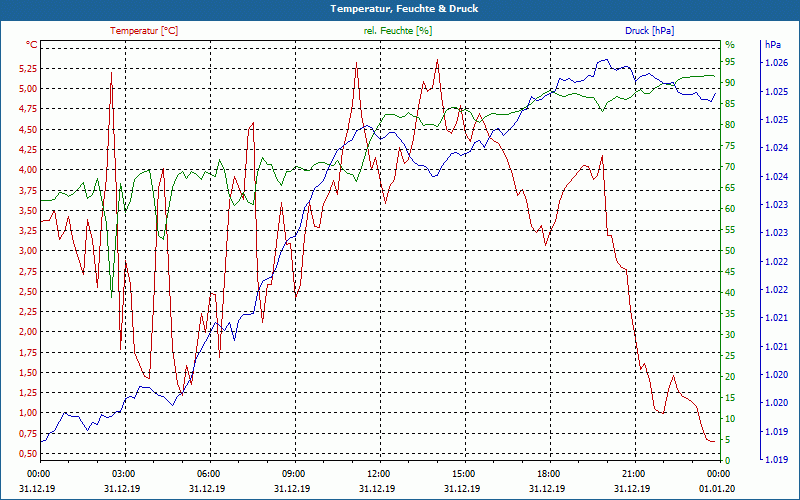Click the '4,50' temperature axis value

point(28,129)
